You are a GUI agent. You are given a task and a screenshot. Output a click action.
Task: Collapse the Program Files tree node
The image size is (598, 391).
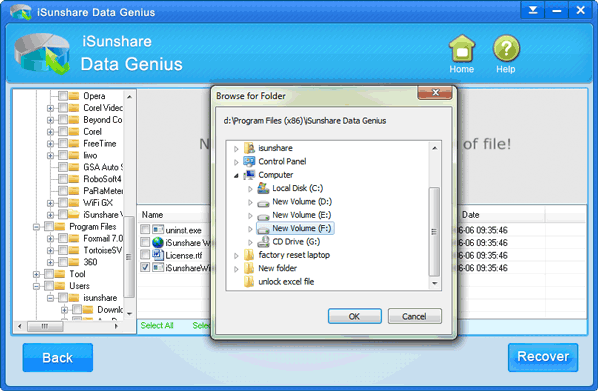(36, 227)
